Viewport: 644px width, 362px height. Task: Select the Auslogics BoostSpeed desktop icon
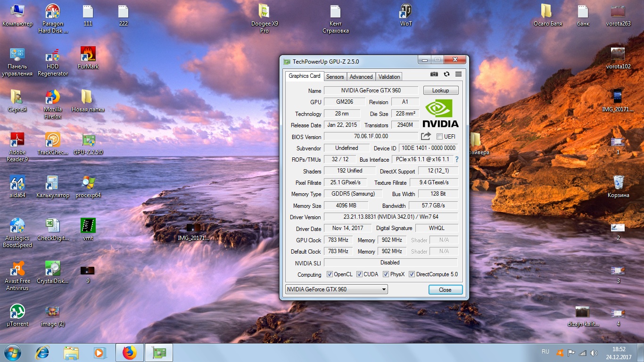(17, 233)
